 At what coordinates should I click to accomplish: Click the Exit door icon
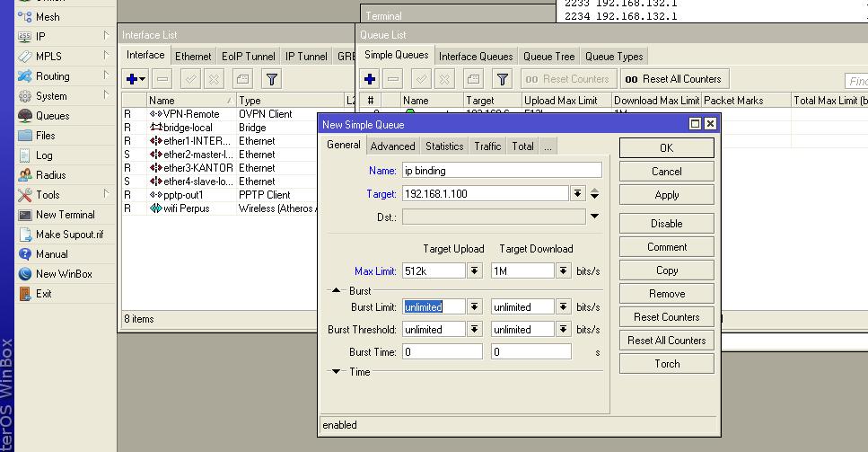tap(25, 294)
